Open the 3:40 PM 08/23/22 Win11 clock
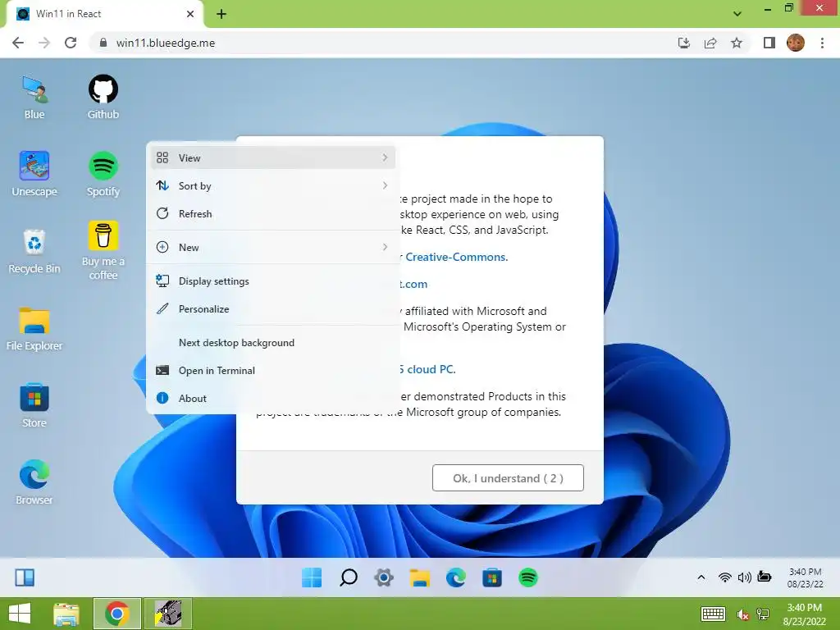 (805, 577)
